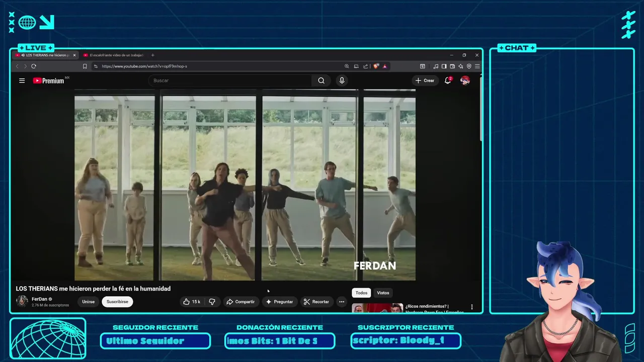The height and width of the screenshot is (362, 644).
Task: Click Recortar clip button
Action: [316, 302]
